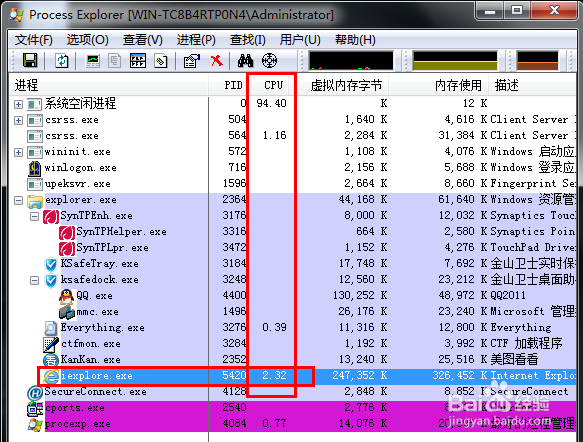Open the 用户(U) menu
Viewport: 583px width, 442px height.
(300, 40)
